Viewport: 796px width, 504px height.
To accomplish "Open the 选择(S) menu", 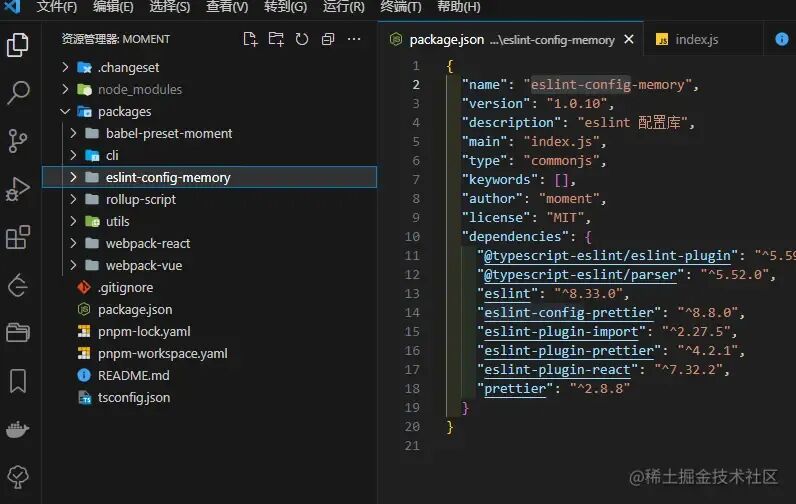I will 170,7.
